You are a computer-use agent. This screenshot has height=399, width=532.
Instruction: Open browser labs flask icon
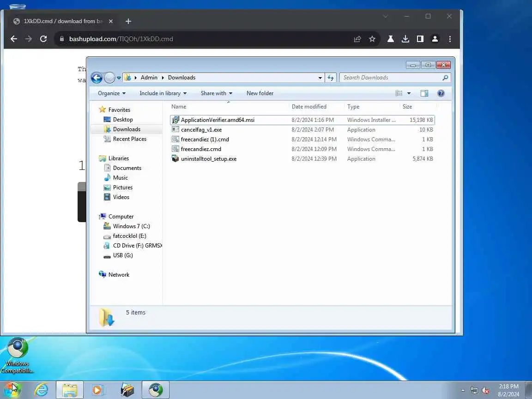391,39
